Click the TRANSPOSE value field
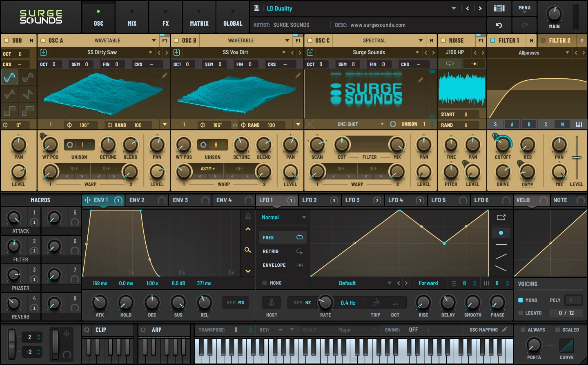This screenshot has height=365, width=588. (x=236, y=330)
